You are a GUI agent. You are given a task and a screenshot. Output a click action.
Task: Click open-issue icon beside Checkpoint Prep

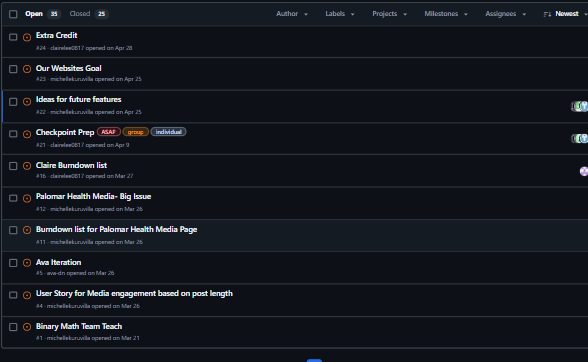pyautogui.click(x=27, y=134)
